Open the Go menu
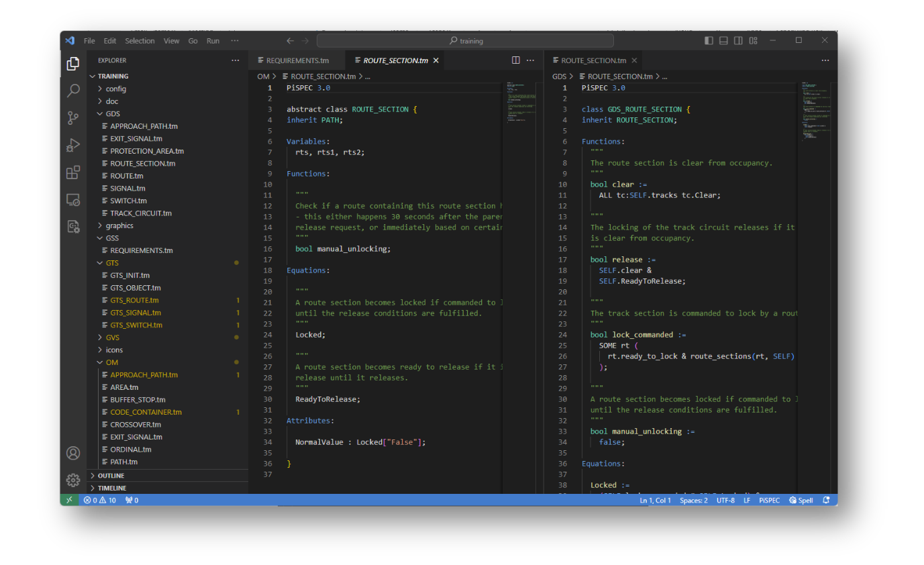The width and height of the screenshot is (924, 565). [193, 40]
